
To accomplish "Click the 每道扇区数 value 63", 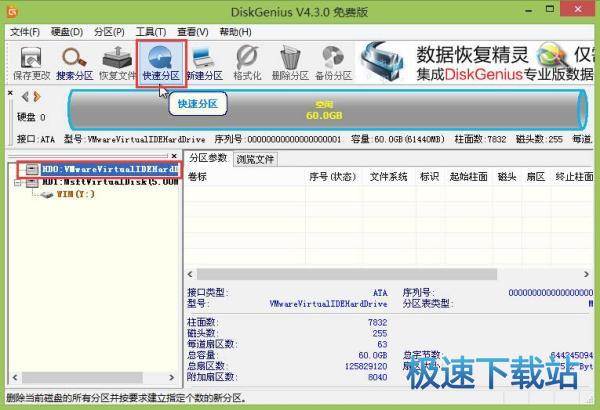I will [382, 344].
